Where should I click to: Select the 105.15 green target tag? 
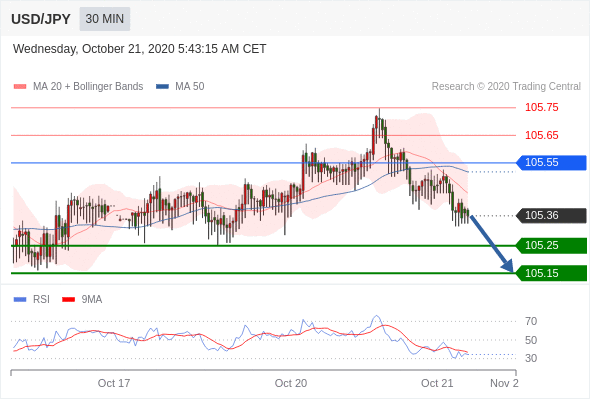point(551,273)
